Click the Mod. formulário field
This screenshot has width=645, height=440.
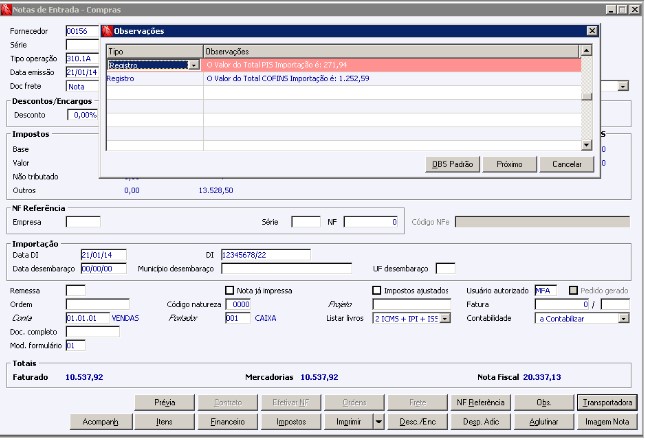[76, 346]
